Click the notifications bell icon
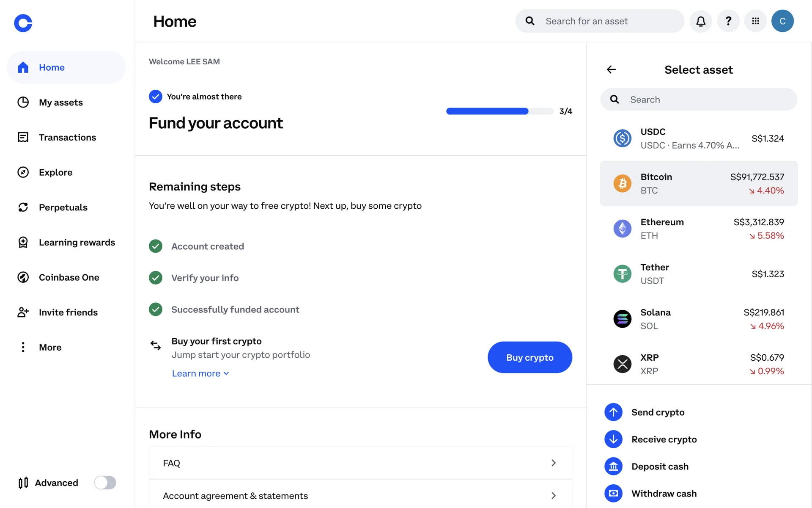This screenshot has width=812, height=508. [701, 21]
